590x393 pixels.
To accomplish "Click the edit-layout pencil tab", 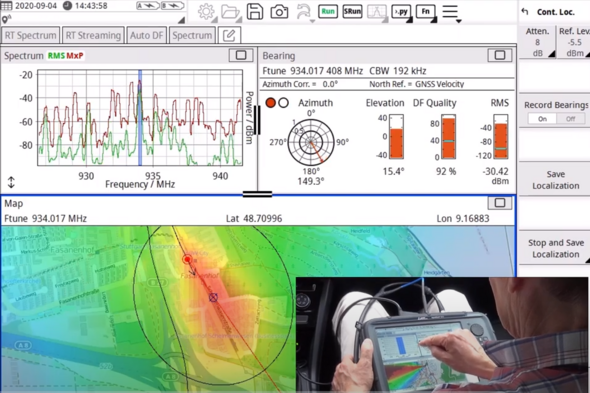I will point(229,36).
